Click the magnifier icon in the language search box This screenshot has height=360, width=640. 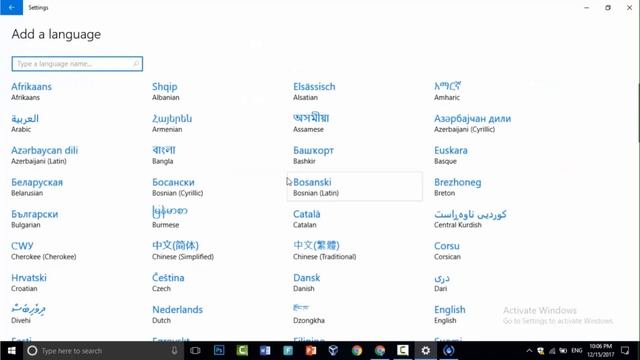click(x=136, y=64)
